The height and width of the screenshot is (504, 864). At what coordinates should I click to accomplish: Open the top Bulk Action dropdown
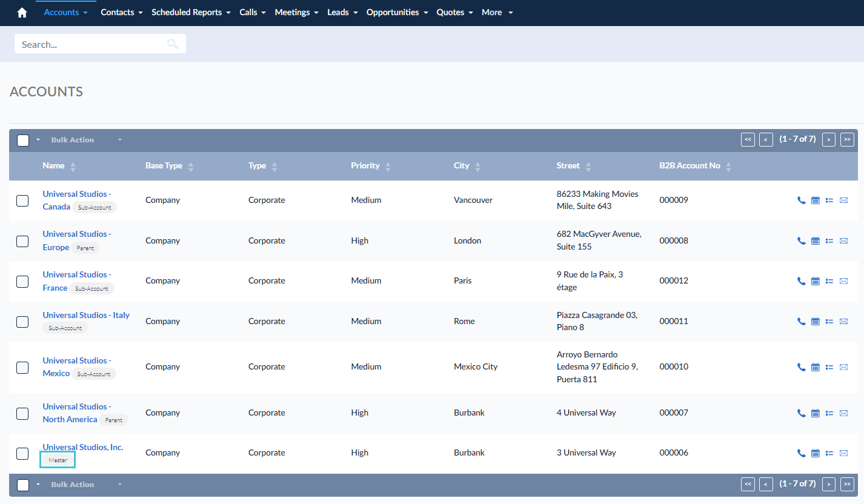click(x=86, y=140)
